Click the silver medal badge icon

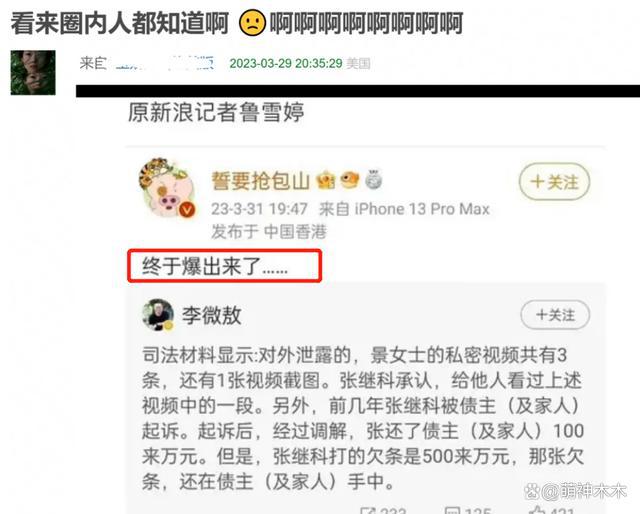(373, 180)
